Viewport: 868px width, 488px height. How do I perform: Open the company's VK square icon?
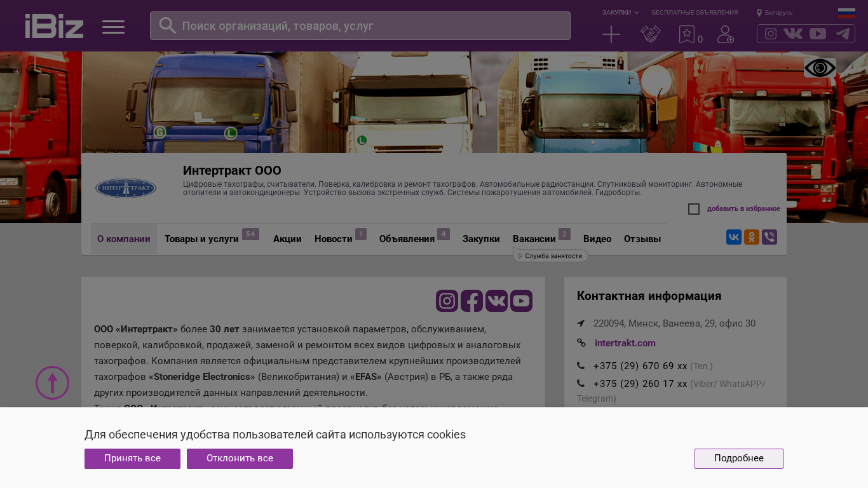(496, 301)
